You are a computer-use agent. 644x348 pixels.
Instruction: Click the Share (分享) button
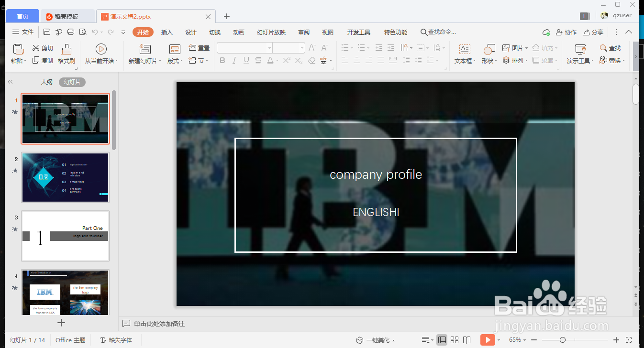(593, 32)
